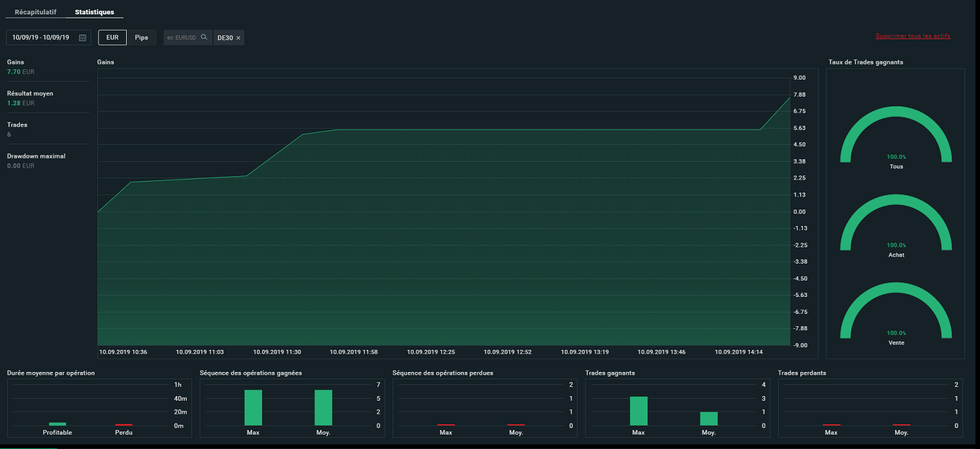Viewport: 980px width, 449px height.
Task: Open the calendar date picker icon
Action: [82, 38]
